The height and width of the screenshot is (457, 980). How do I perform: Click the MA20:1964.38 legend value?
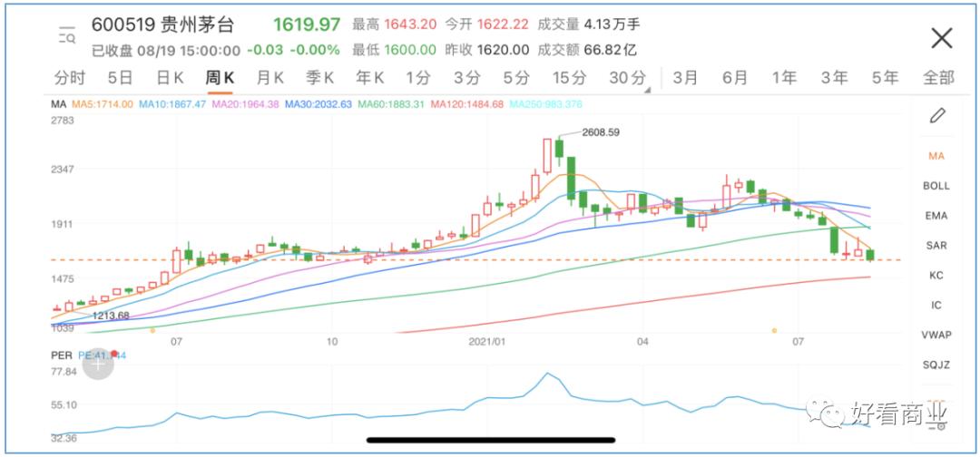point(246,104)
